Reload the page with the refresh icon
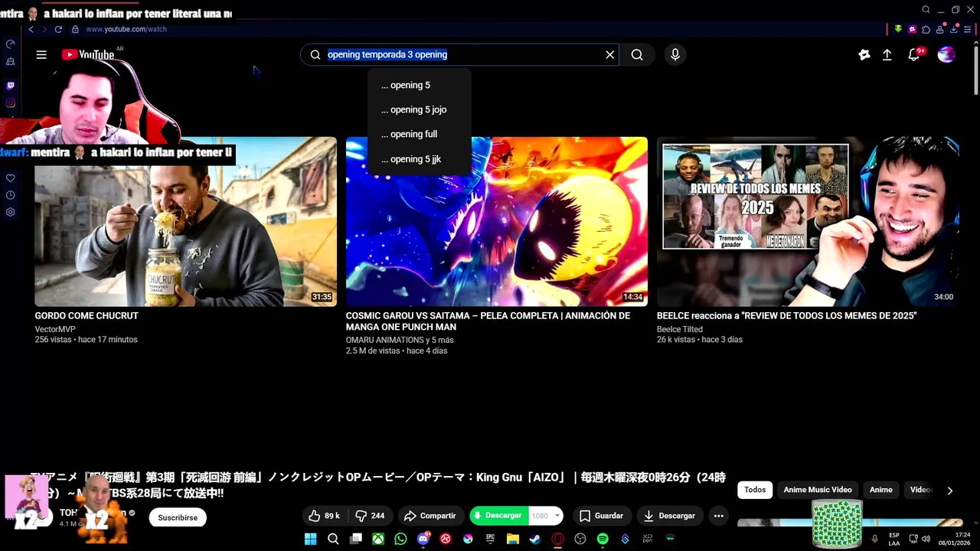980x551 pixels. click(x=58, y=29)
